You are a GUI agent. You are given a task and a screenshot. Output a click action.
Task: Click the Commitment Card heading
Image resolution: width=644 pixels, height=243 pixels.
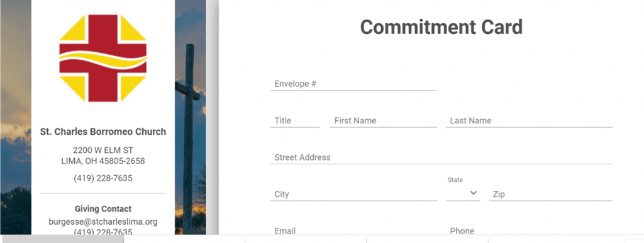(x=441, y=27)
